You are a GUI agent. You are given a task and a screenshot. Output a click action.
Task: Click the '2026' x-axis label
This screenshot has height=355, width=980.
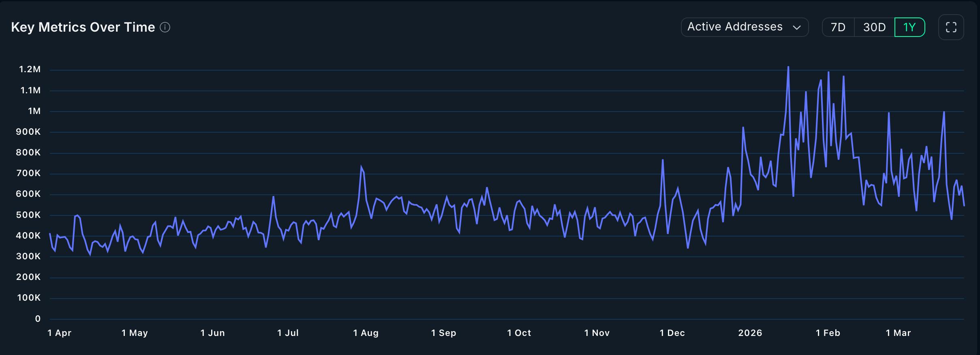[750, 333]
